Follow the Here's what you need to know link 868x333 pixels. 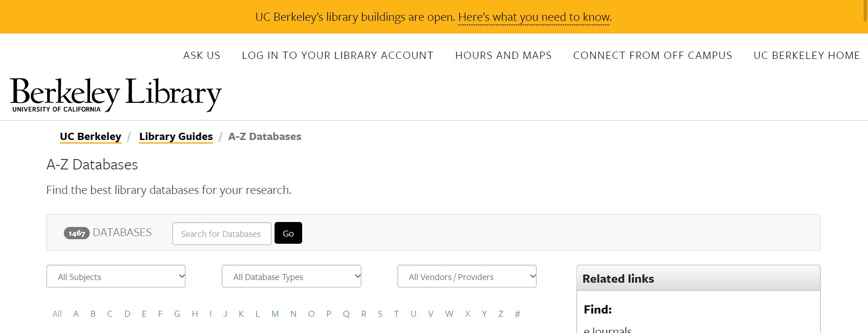pos(535,17)
